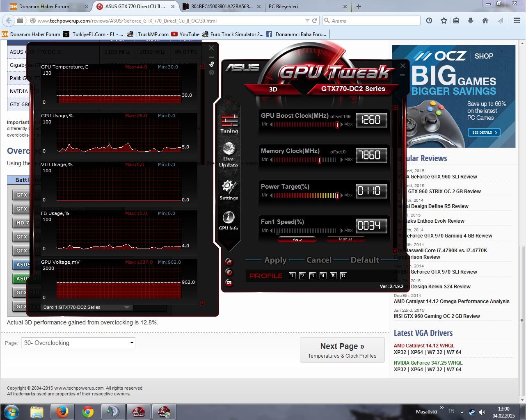Adjust the Power Target slider
This screenshot has height=420, width=526.
337,196
